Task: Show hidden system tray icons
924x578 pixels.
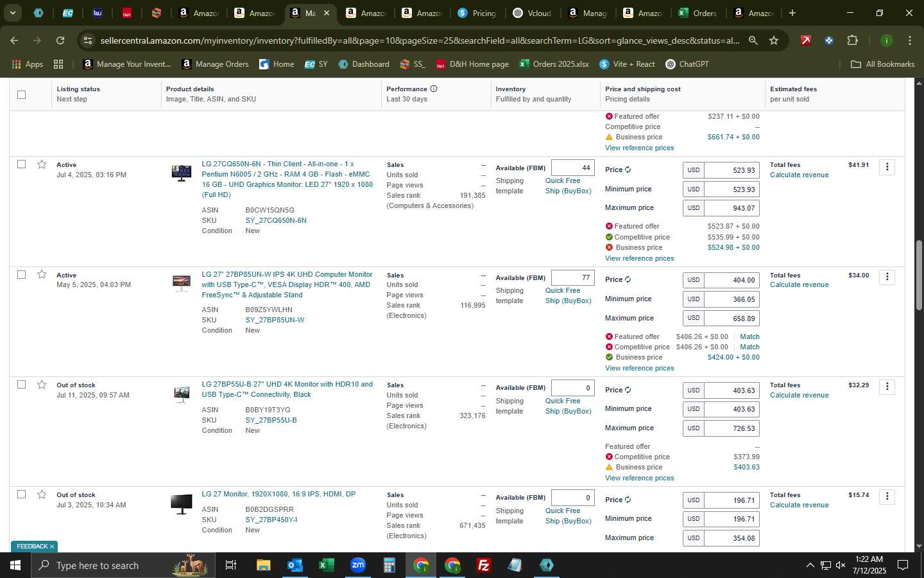Action: 810,565
